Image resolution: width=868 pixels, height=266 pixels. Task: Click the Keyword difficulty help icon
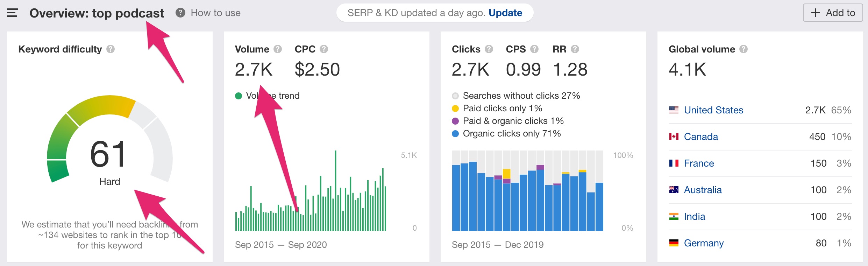[x=111, y=49]
